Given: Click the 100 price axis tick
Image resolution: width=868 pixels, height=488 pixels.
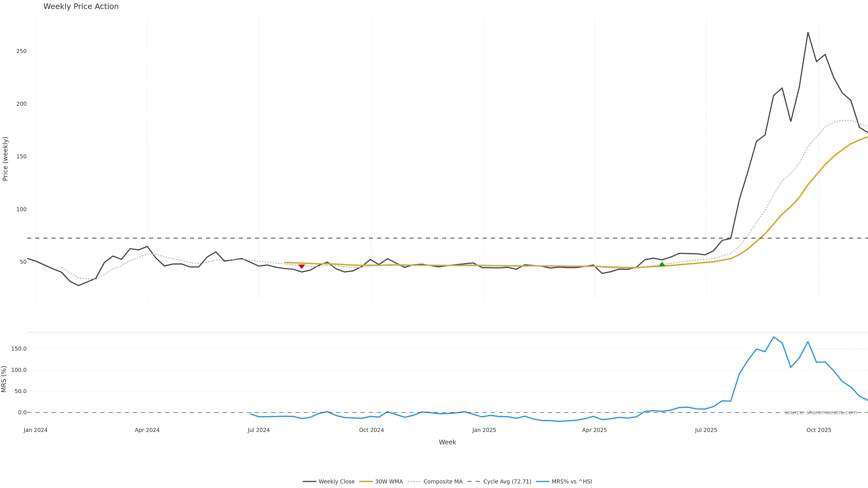Looking at the screenshot, I should pyautogui.click(x=21, y=209).
